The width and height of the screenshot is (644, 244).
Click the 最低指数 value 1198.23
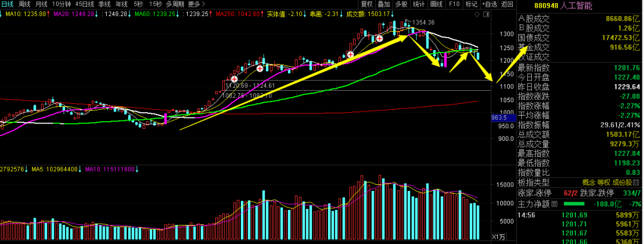point(627,163)
